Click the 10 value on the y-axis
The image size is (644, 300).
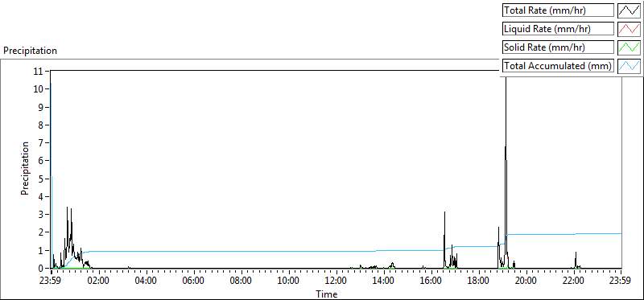coord(38,89)
